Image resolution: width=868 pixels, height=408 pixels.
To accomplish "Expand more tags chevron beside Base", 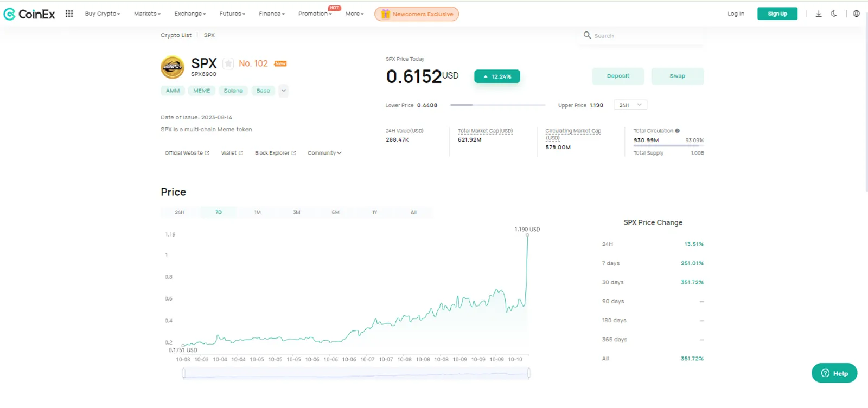I will coord(283,91).
